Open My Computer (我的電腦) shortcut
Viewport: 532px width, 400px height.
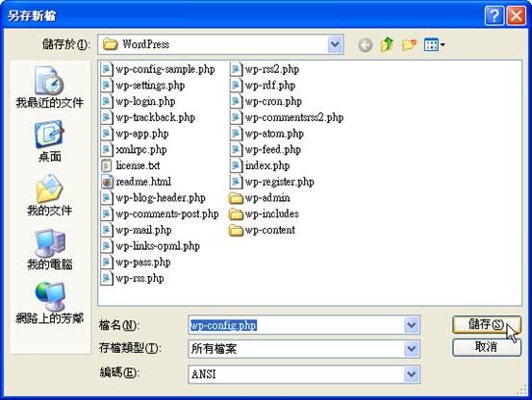click(x=49, y=249)
